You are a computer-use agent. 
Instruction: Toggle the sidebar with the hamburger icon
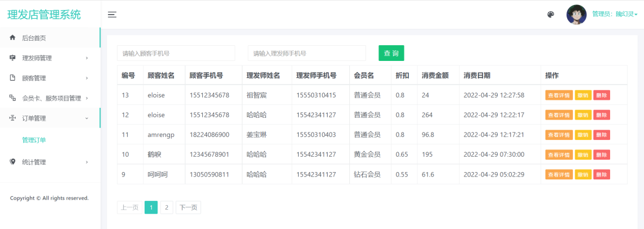click(112, 15)
